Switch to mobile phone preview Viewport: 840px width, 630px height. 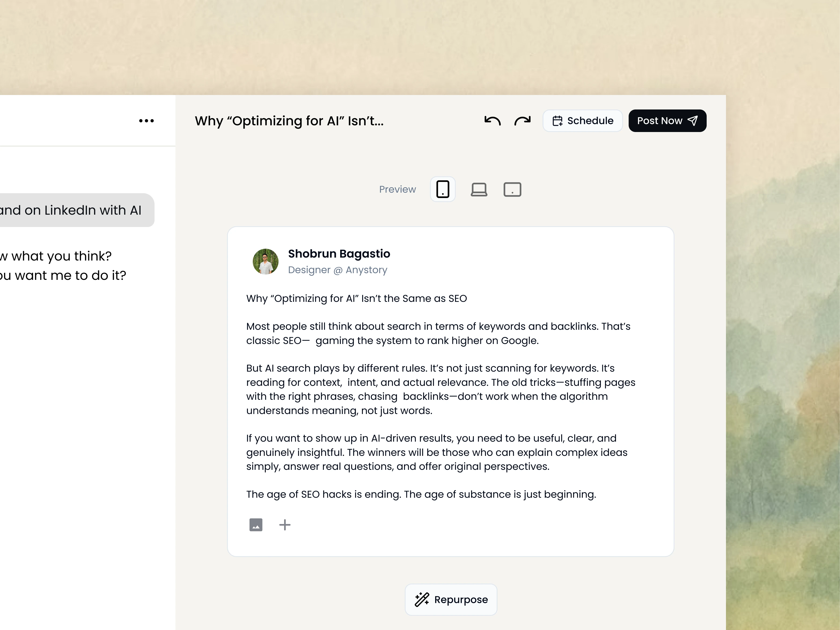click(442, 189)
